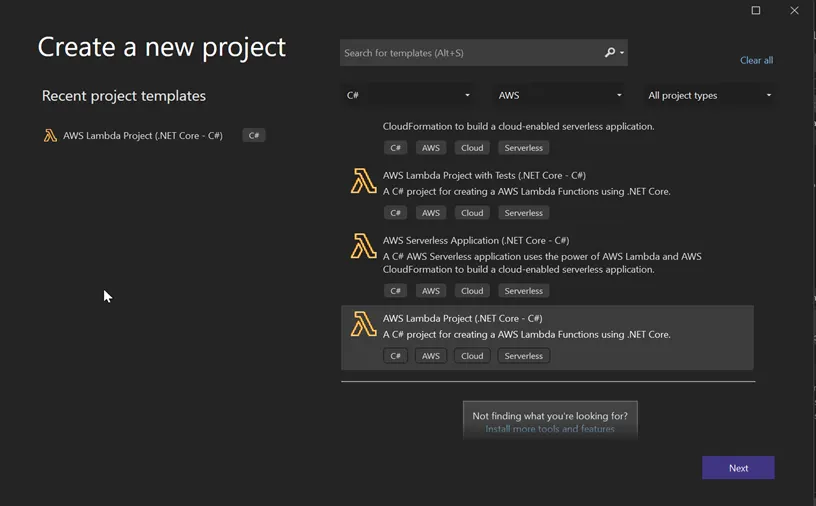
Task: Click Lambda icon of Lambda Project with Tests
Action: point(363,181)
